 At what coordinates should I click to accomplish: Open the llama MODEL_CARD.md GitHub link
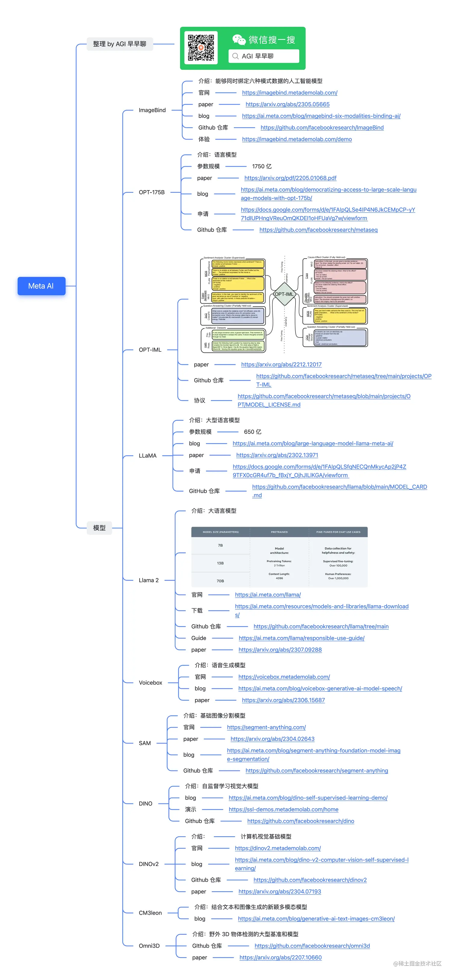340,491
